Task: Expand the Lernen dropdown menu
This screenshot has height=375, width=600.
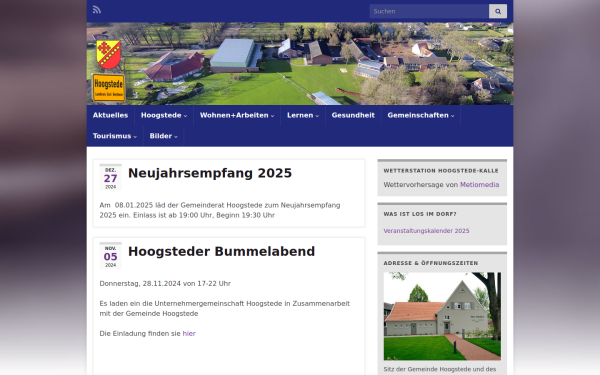Action: (303, 115)
